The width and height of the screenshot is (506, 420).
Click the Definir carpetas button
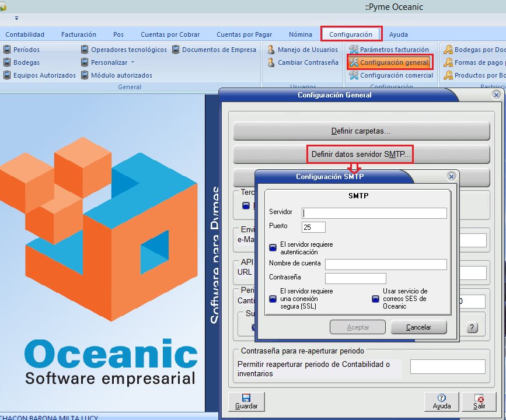(361, 131)
